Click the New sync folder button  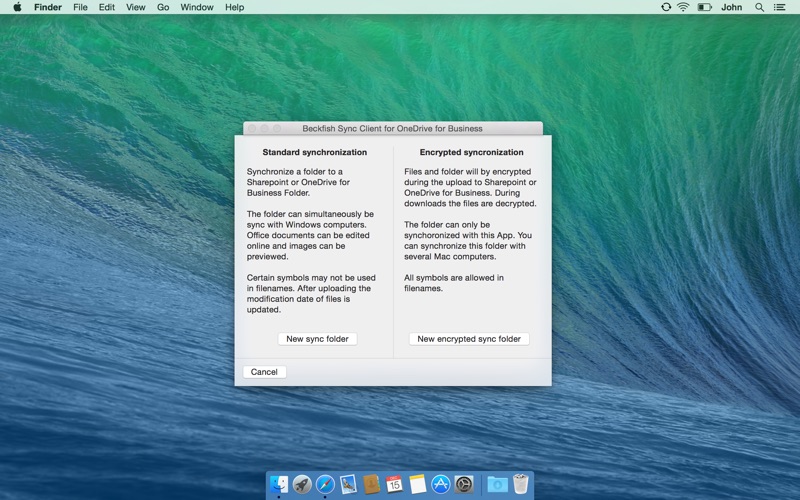point(317,339)
